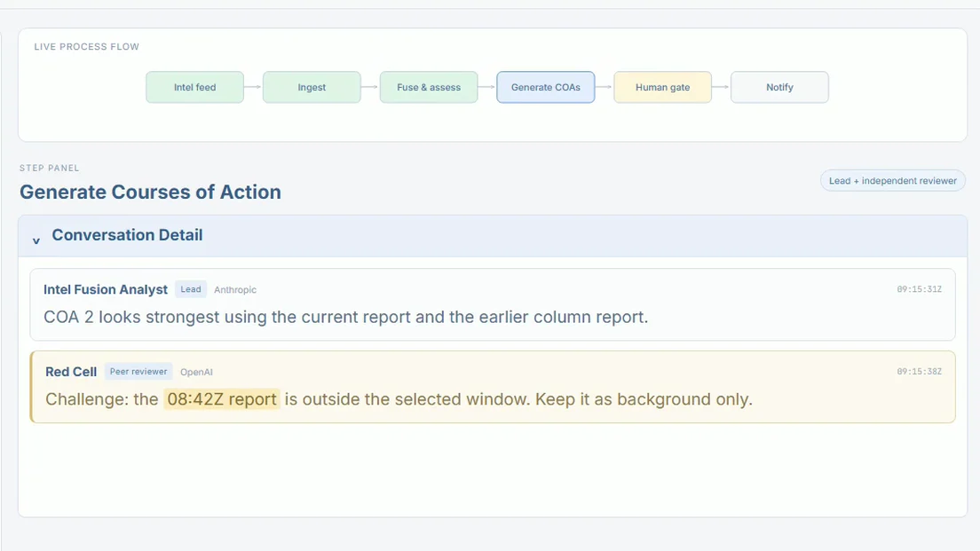The image size is (980, 551).
Task: Click the 09:15:31Z timestamp
Action: click(919, 289)
